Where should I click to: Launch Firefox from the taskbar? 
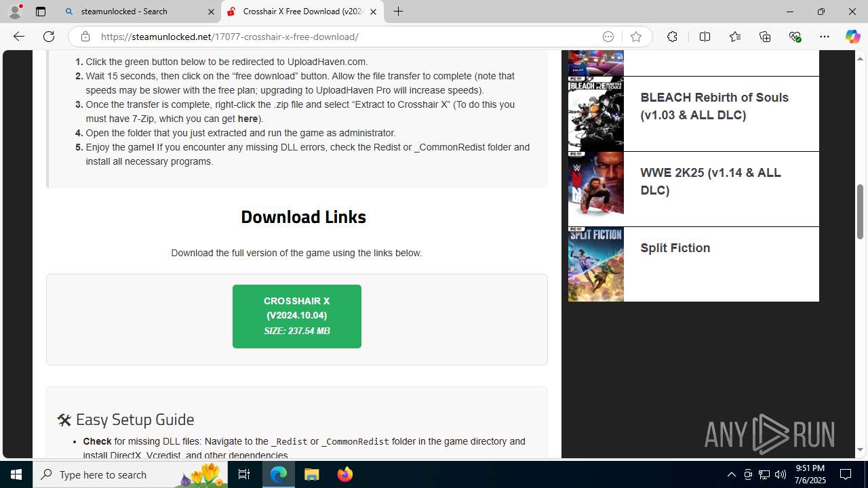(x=344, y=474)
